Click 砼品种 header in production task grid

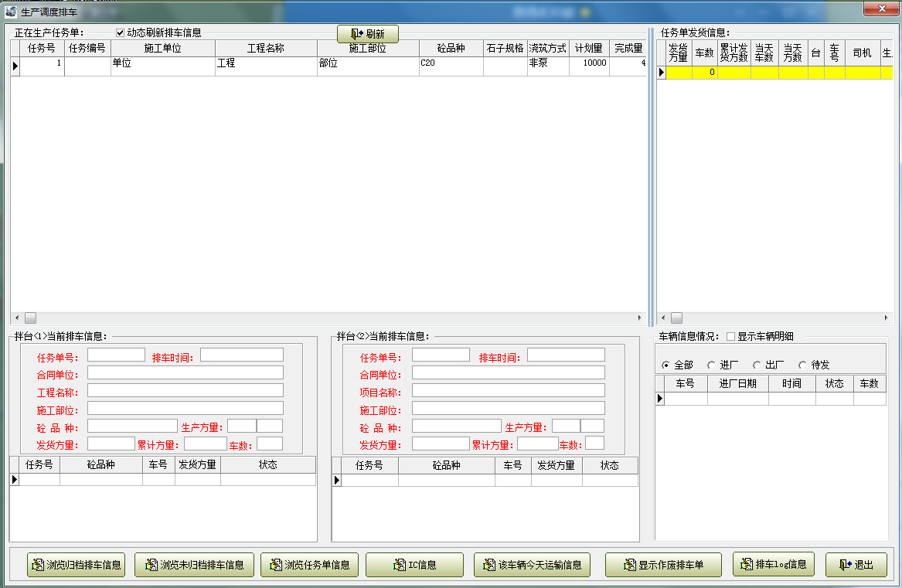[x=451, y=49]
